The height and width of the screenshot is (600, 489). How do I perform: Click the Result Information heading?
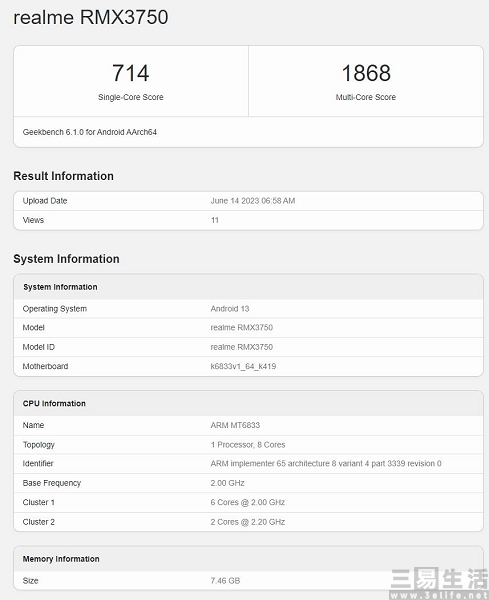click(x=64, y=176)
